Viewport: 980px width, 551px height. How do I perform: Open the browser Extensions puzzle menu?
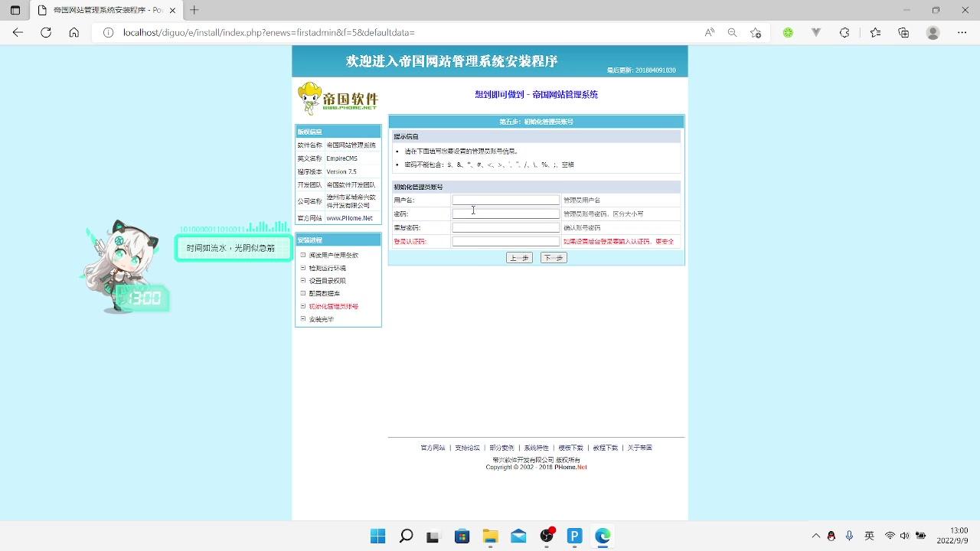pyautogui.click(x=844, y=32)
